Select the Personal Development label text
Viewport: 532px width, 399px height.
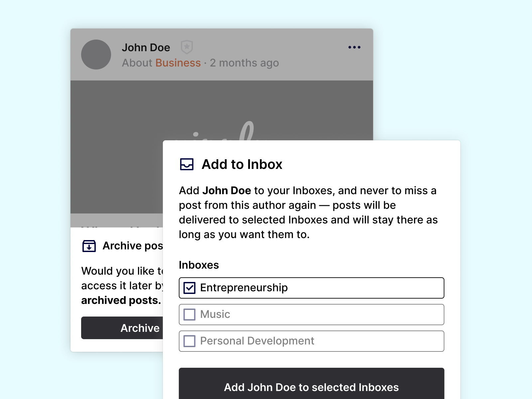coord(257,341)
